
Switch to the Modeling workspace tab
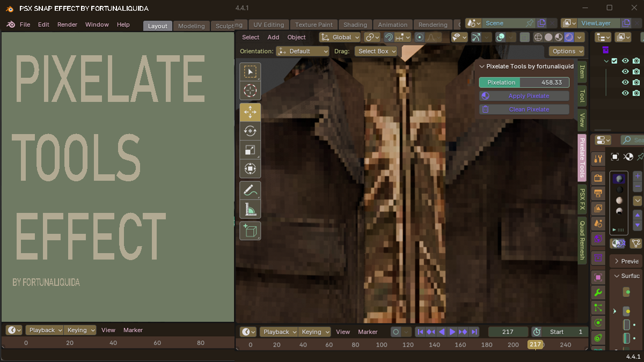(192, 26)
